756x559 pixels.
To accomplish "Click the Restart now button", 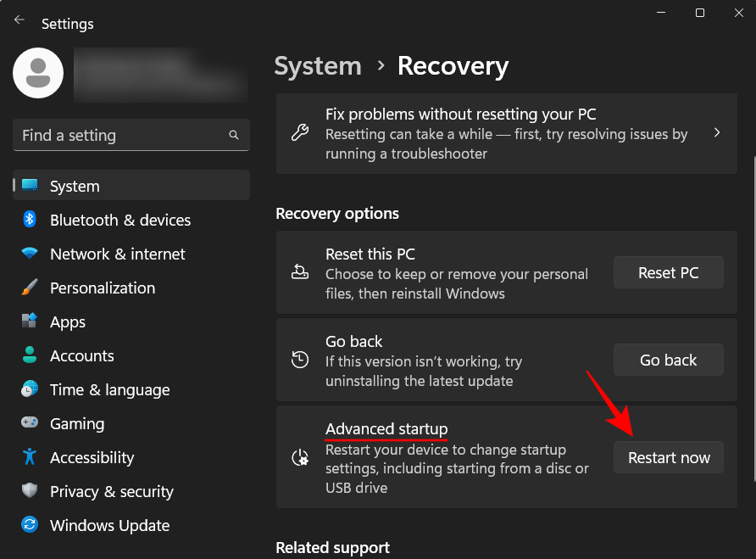I will (x=668, y=457).
